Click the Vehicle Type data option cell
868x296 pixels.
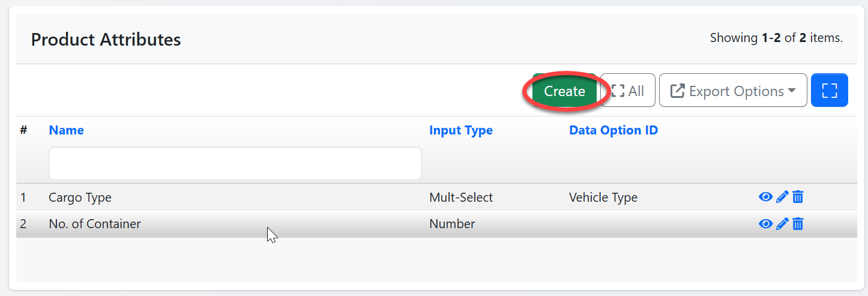pyautogui.click(x=603, y=198)
